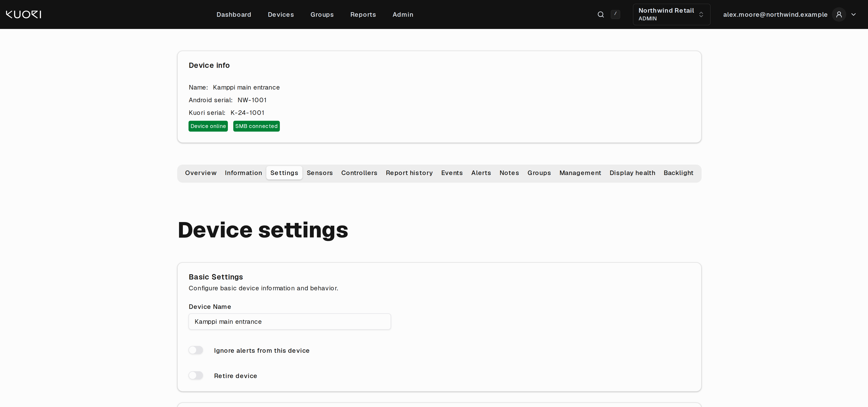Viewport: 868px width, 407px height.
Task: Open search with the magnifier icon
Action: click(601, 14)
